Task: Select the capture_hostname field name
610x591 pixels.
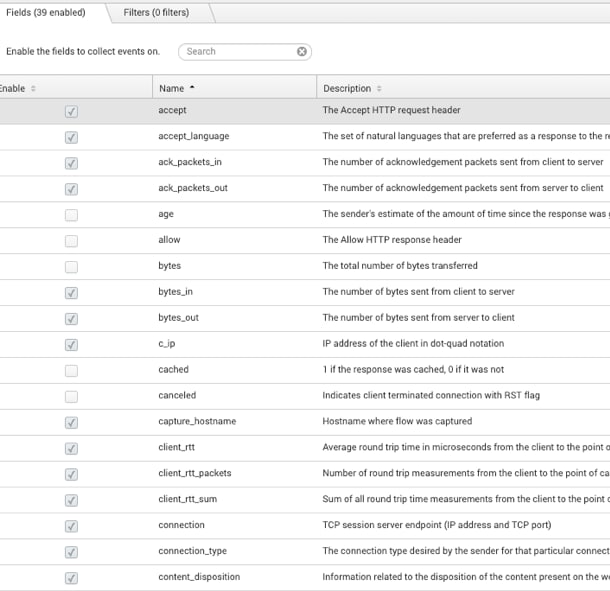Action: click(197, 421)
